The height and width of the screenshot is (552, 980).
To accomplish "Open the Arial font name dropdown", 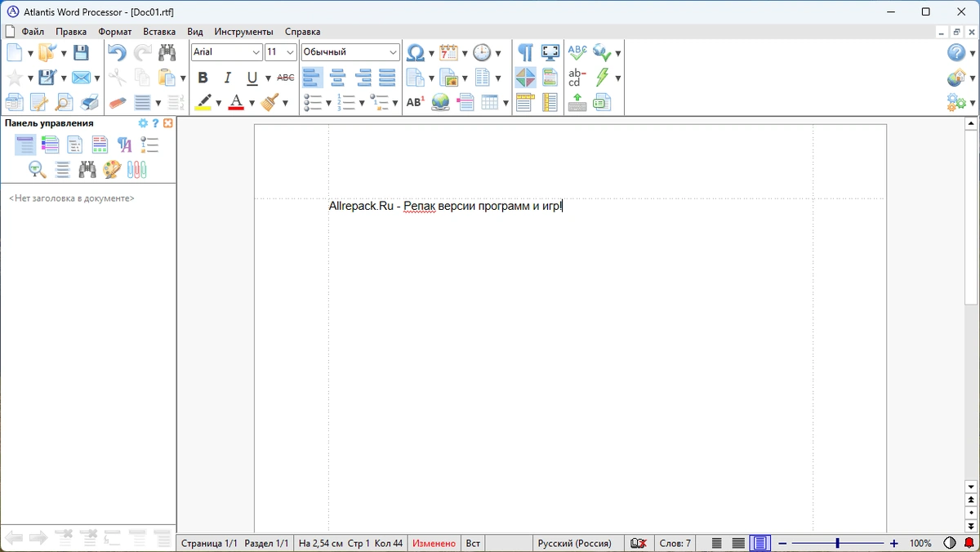I will click(256, 52).
